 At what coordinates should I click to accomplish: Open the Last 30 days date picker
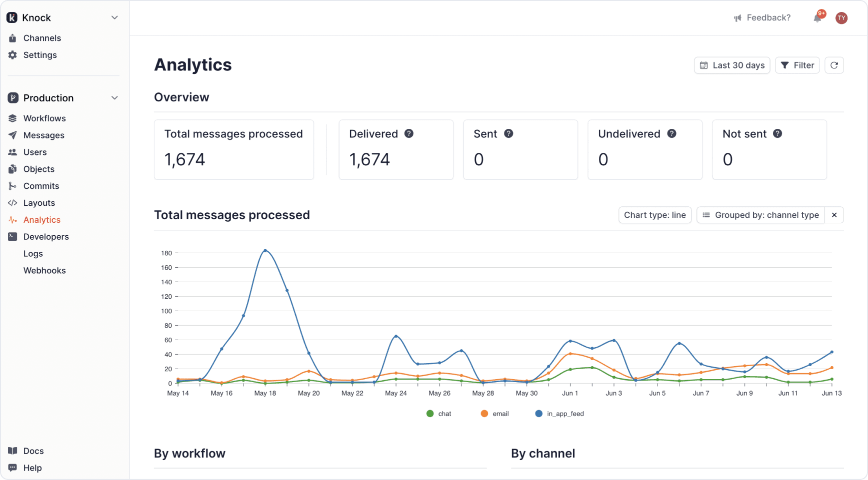click(732, 65)
